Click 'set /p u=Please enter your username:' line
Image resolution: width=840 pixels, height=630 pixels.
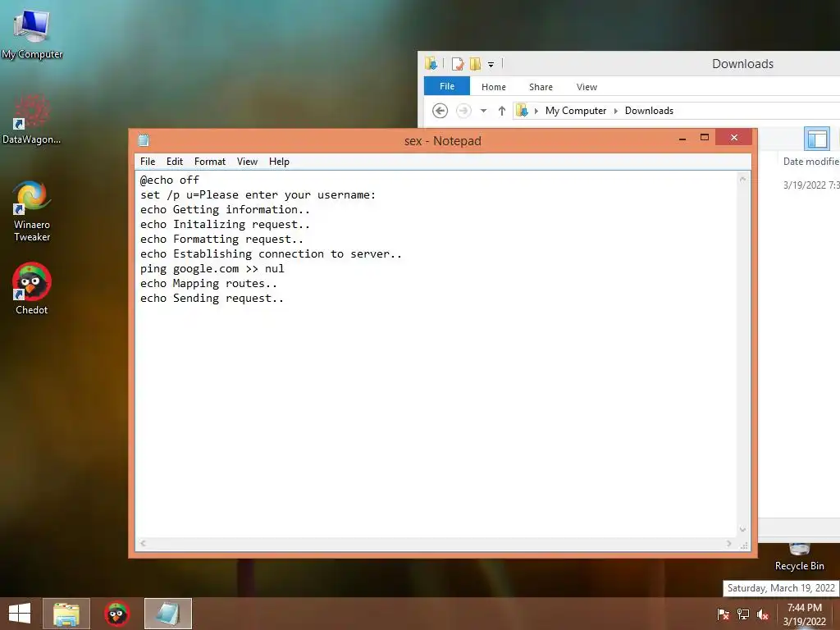(x=258, y=195)
